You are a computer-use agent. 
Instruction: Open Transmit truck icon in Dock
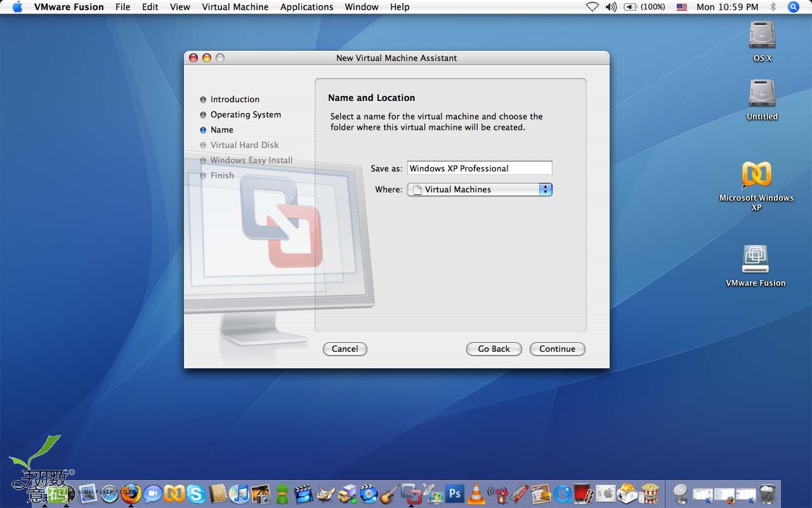[x=347, y=493]
